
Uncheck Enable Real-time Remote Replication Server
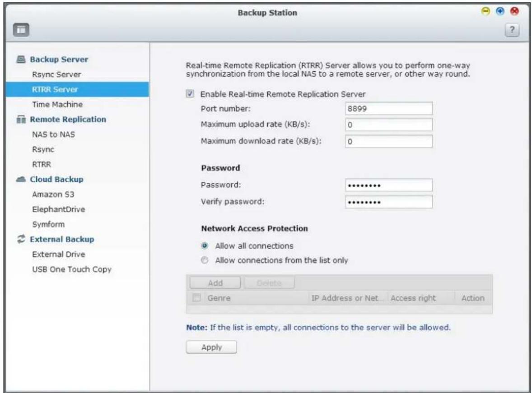[x=190, y=94]
